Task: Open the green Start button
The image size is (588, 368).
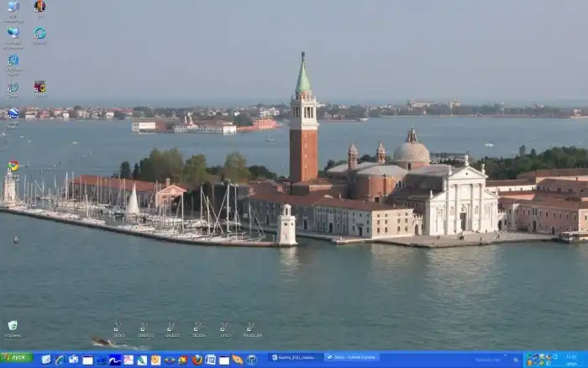Action: 16,359
